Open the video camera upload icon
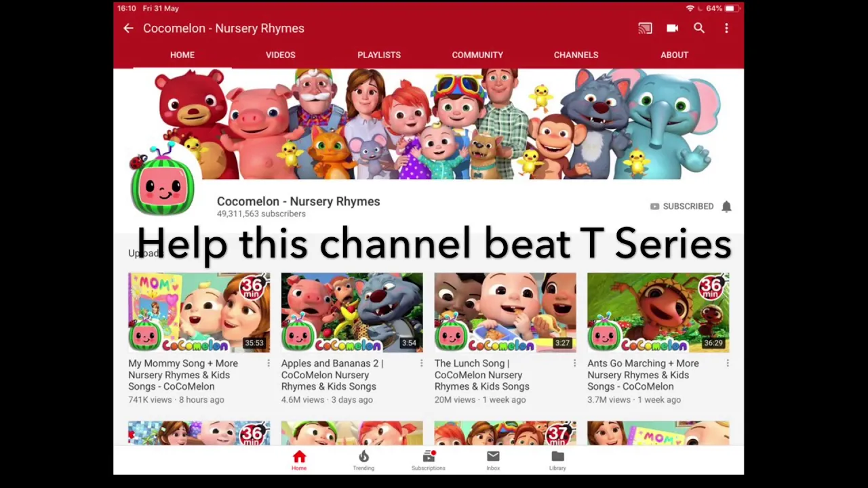 (672, 28)
